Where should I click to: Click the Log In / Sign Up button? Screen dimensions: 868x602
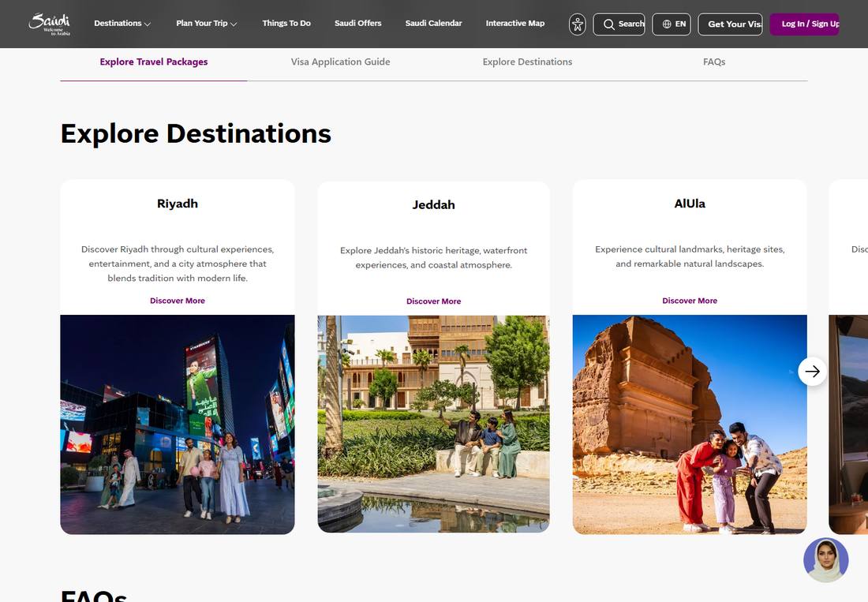pos(804,24)
